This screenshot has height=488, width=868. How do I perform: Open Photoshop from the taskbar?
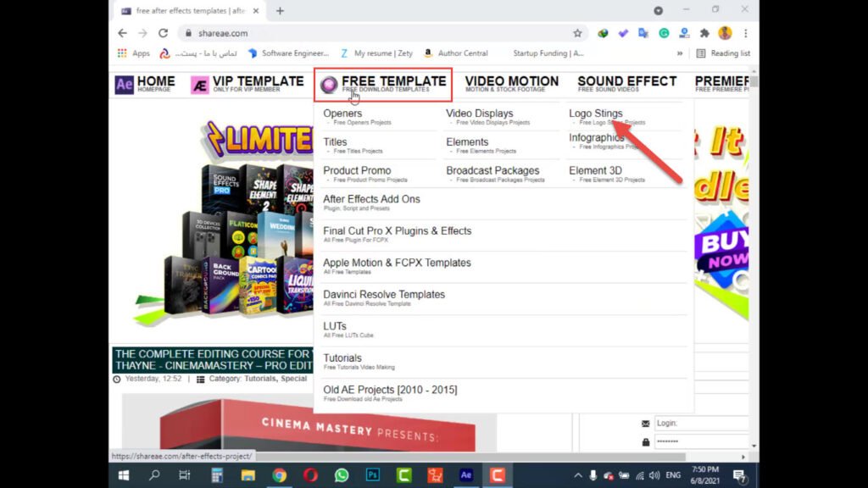click(x=373, y=475)
